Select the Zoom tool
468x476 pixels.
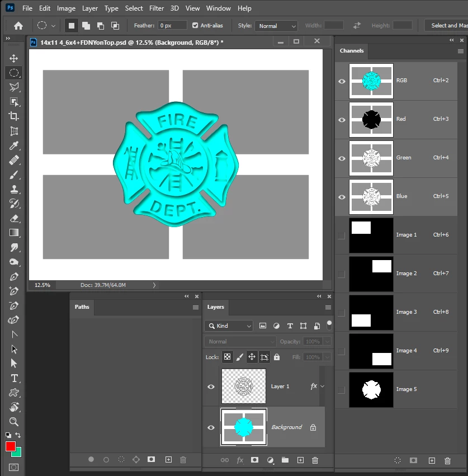[x=13, y=421]
